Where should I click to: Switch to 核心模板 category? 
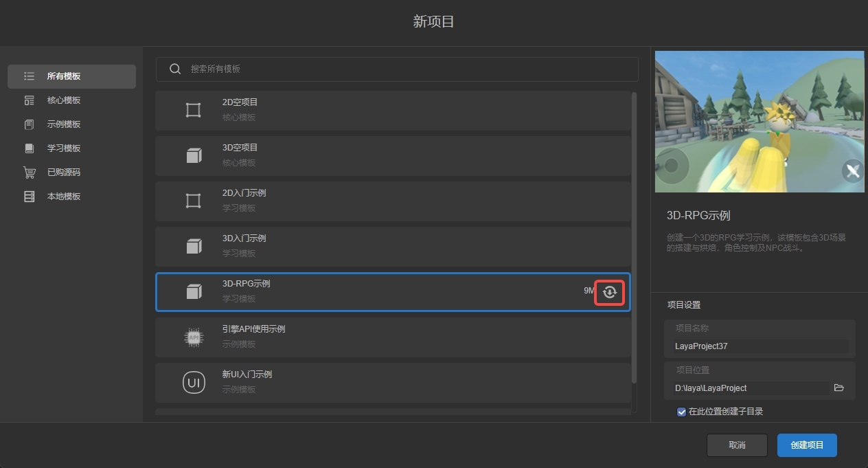pyautogui.click(x=64, y=100)
